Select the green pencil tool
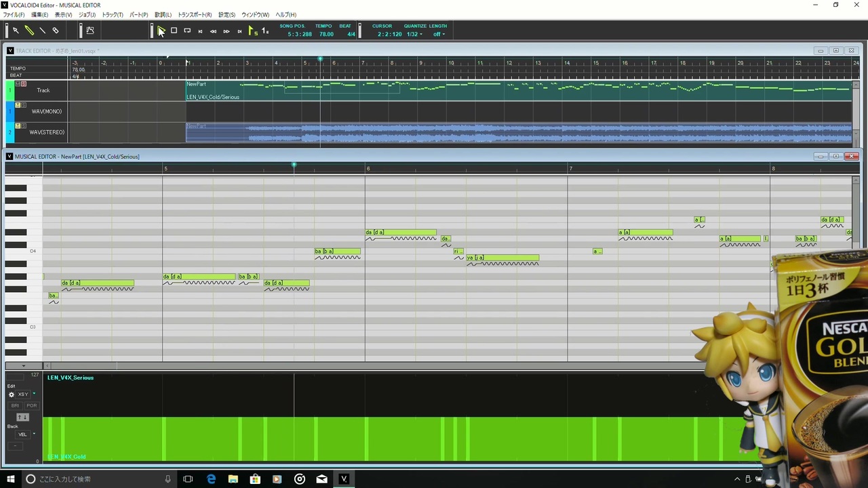Screen dimensions: 868x488 click(x=29, y=30)
